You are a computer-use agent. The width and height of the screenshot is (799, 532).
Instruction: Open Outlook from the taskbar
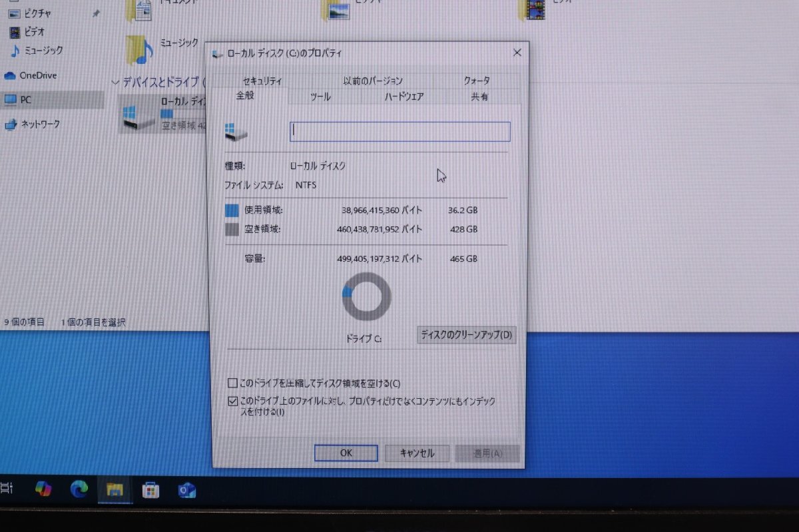pos(186,491)
